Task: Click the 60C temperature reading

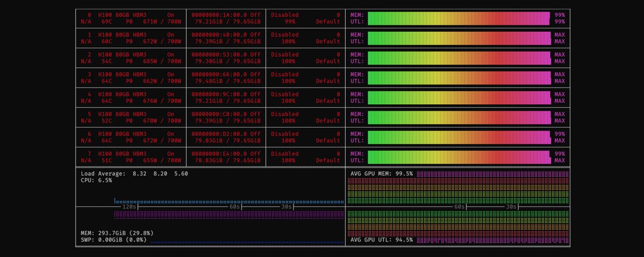Action: click(x=106, y=41)
